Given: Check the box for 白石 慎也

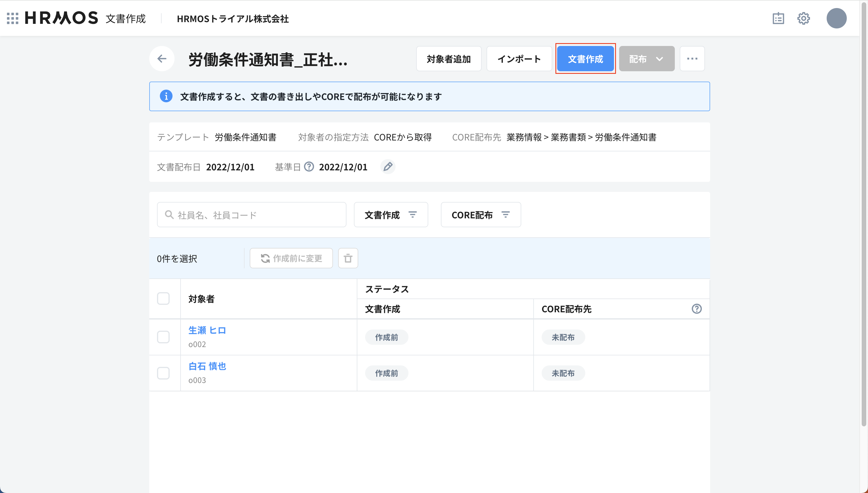Looking at the screenshot, I should (x=163, y=373).
